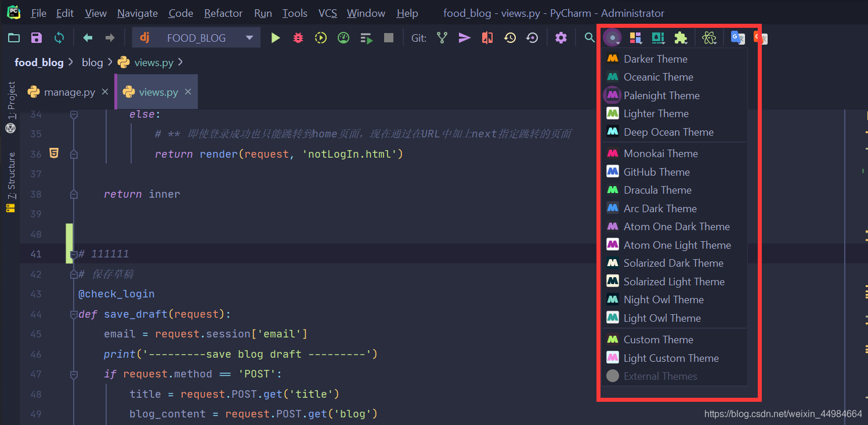868x425 pixels.
Task: Open the Edit menu
Action: (x=65, y=13)
